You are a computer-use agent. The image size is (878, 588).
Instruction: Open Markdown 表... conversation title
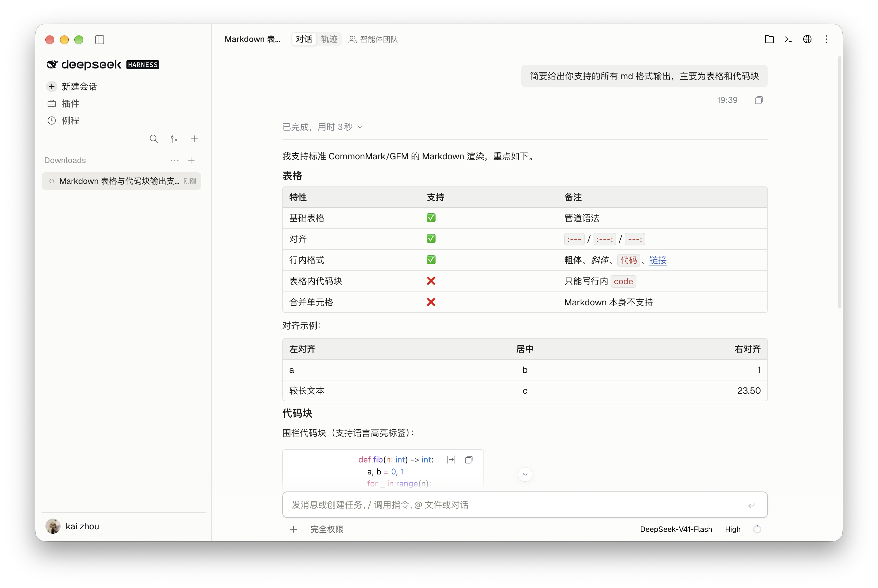coord(252,39)
